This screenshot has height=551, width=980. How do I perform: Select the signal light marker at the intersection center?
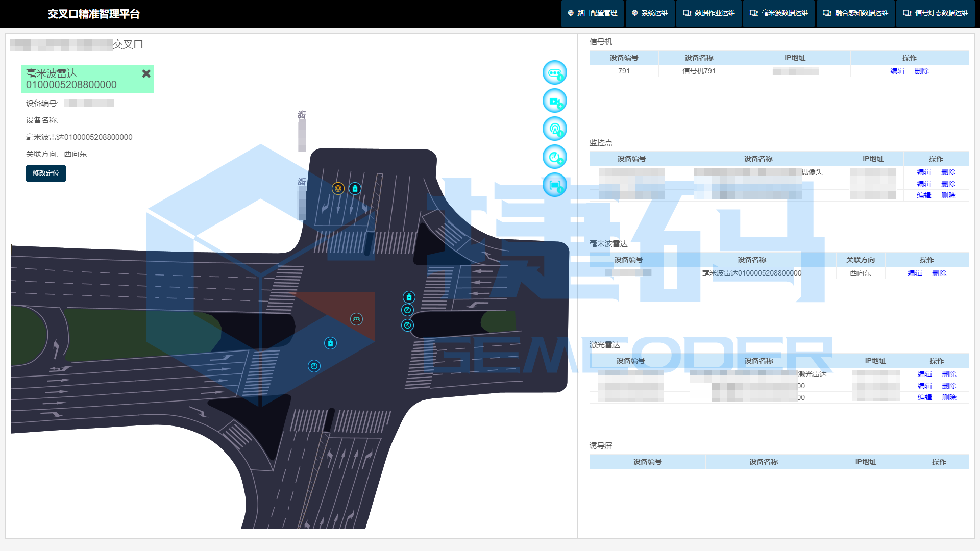click(356, 319)
